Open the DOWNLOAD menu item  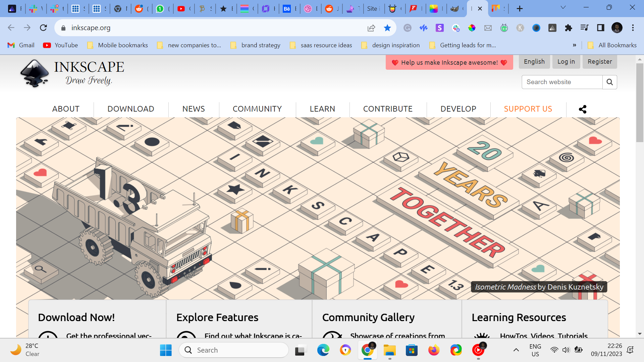131,109
